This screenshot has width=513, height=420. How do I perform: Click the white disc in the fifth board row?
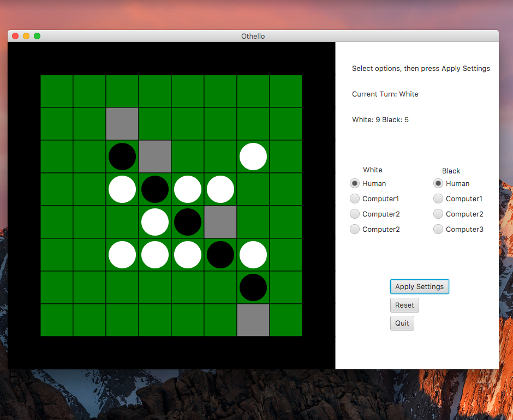[155, 222]
